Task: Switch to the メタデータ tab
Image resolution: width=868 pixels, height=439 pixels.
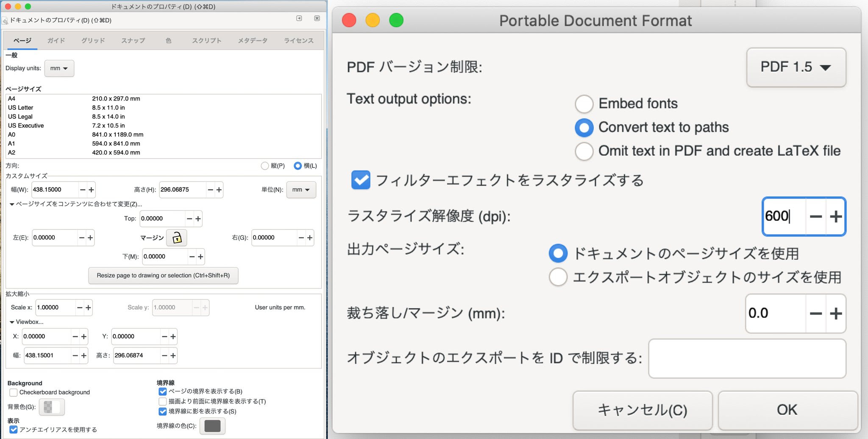Action: [x=252, y=40]
